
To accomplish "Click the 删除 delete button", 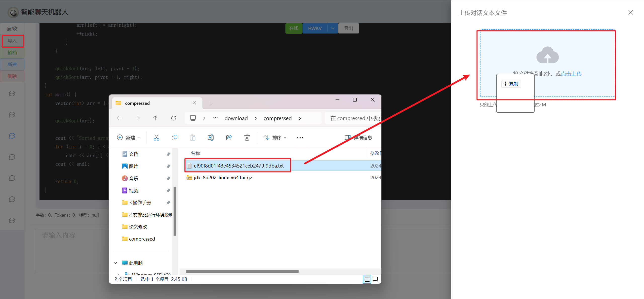I will coord(12,76).
